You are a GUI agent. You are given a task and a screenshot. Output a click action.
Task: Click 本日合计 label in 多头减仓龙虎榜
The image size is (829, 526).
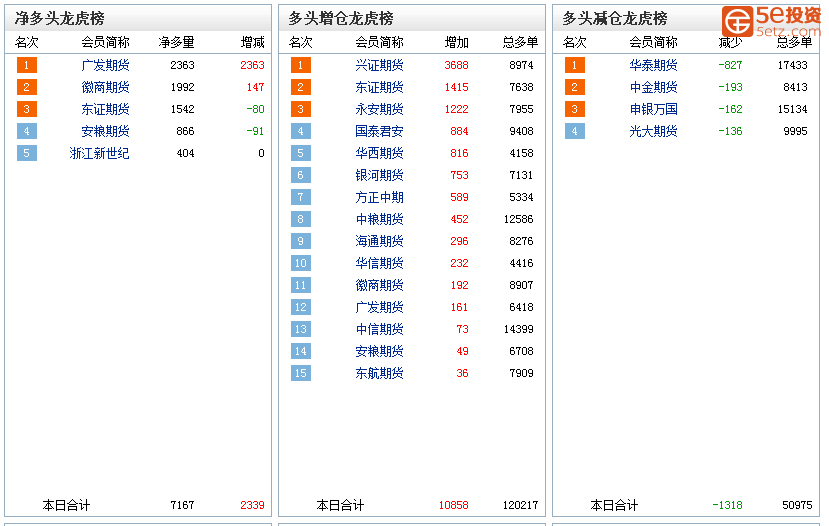click(614, 505)
